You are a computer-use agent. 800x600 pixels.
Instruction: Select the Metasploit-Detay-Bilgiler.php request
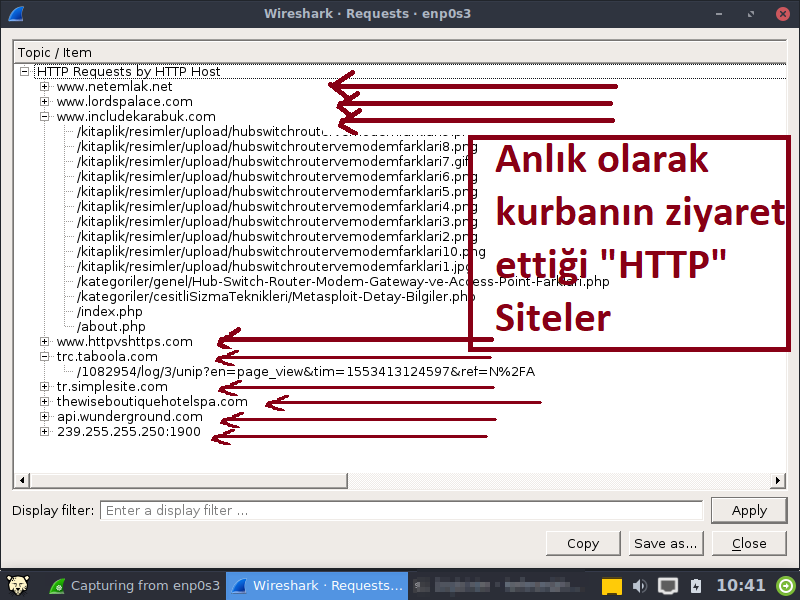tap(276, 296)
